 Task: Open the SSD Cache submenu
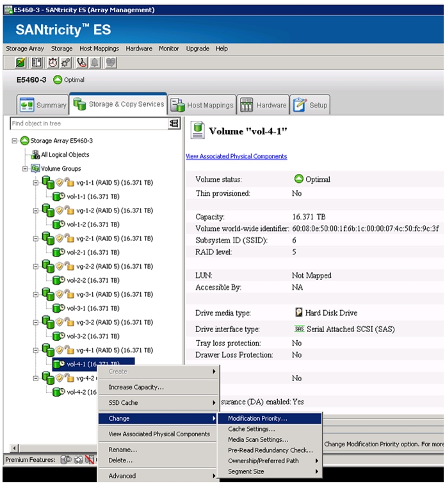(158, 402)
